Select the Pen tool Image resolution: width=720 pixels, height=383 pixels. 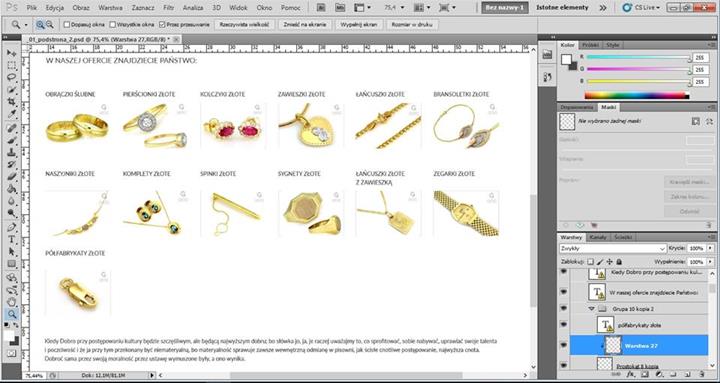(x=11, y=227)
